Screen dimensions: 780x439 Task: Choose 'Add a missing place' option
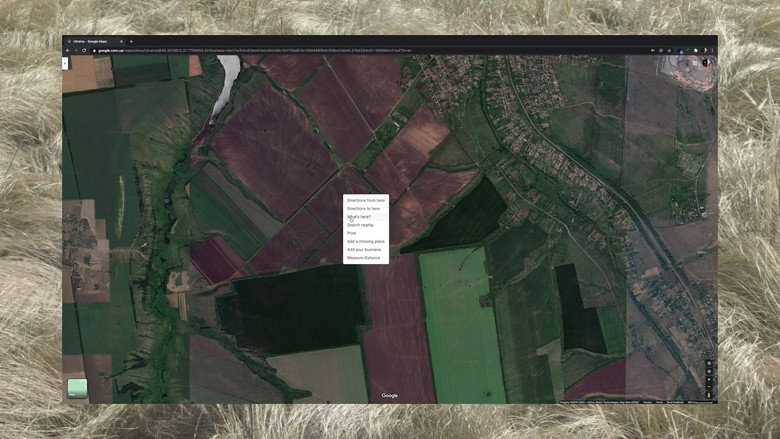(x=366, y=242)
